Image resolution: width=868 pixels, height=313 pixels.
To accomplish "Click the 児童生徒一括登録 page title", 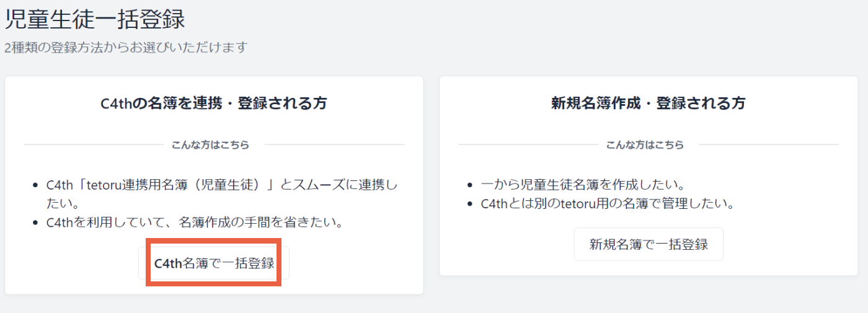I will coord(95,19).
